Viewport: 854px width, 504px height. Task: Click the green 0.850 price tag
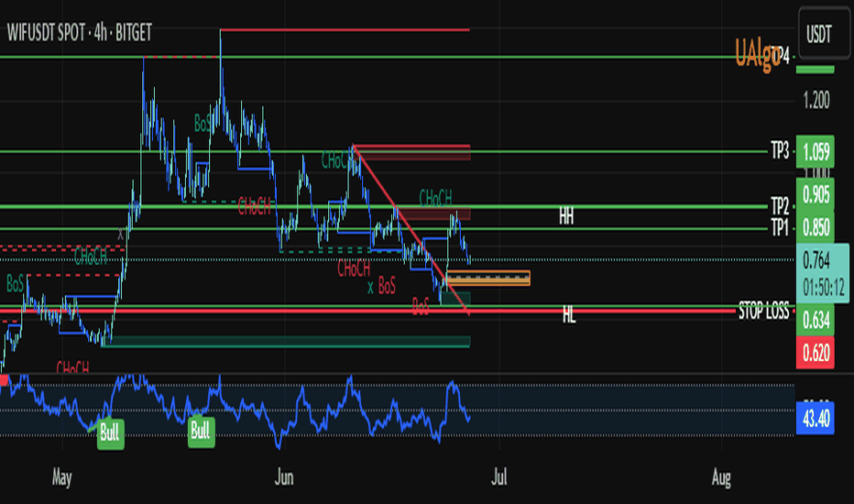point(816,227)
